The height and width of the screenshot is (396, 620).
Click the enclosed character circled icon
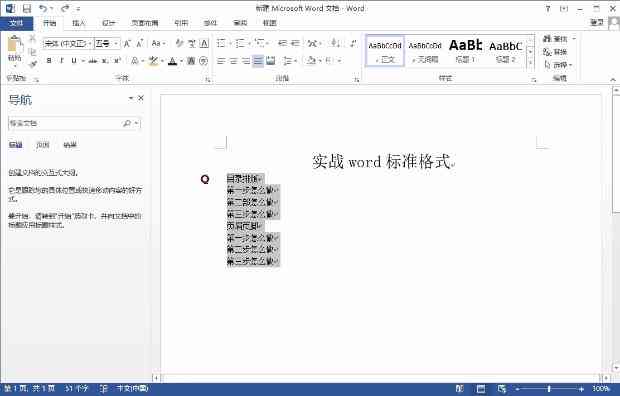204,61
